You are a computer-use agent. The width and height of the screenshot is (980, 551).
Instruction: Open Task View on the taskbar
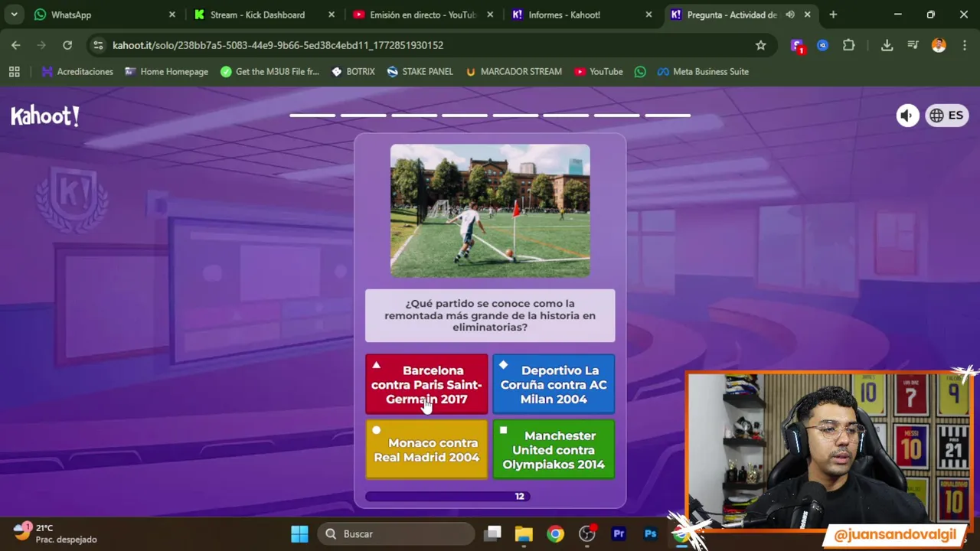coord(493,533)
